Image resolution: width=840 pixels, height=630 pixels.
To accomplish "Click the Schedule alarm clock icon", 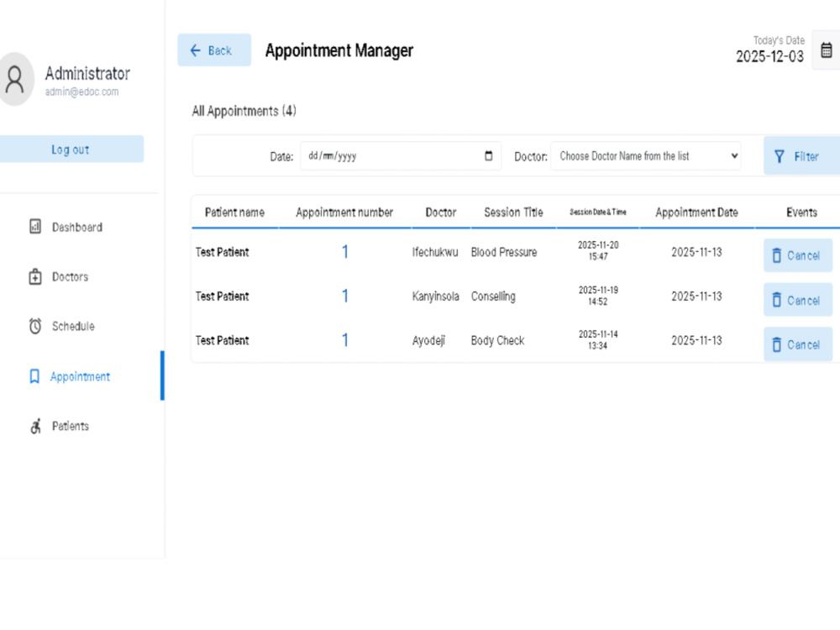I will pyautogui.click(x=34, y=326).
